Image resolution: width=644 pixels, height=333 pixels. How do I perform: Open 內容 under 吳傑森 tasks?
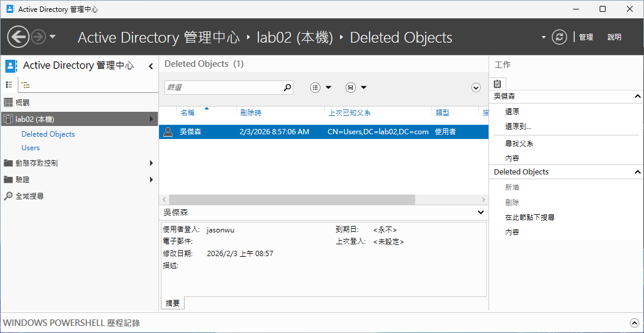click(x=512, y=158)
